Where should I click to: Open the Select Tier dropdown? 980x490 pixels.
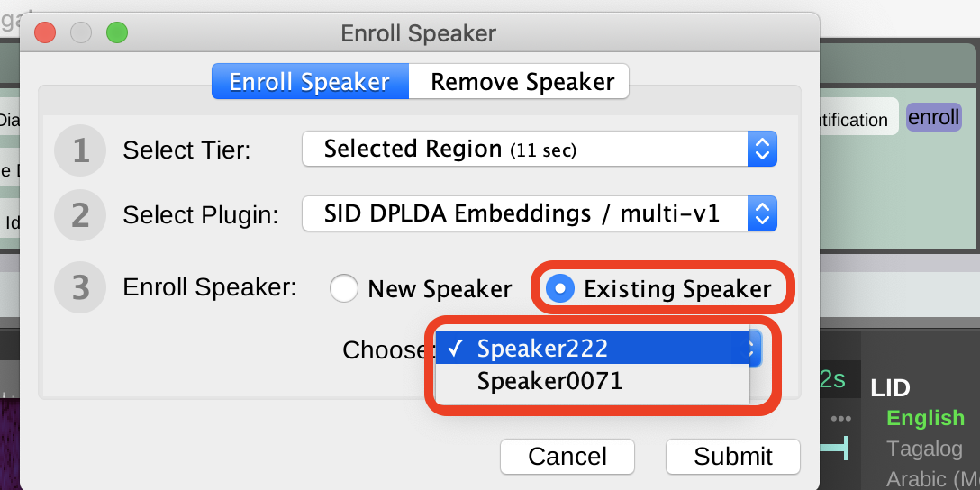(539, 150)
